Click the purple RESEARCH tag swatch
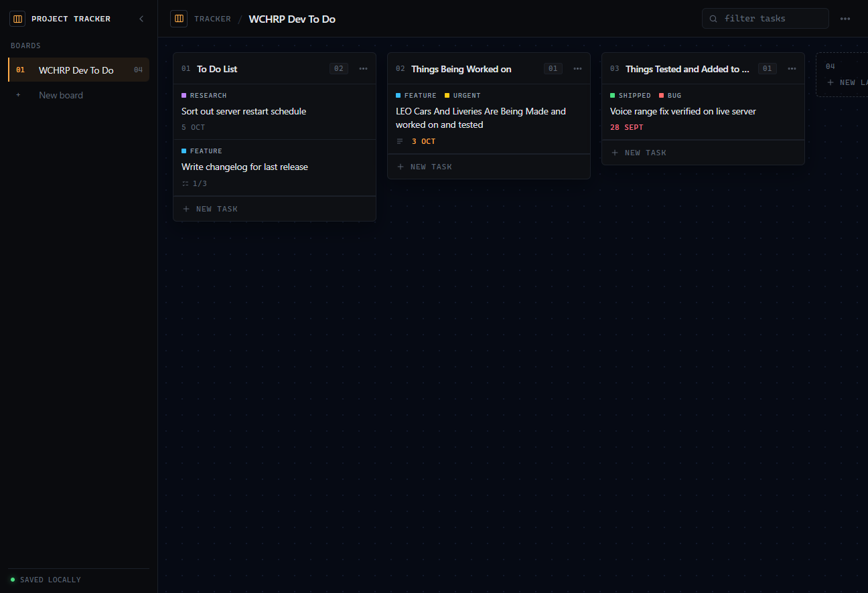868x593 pixels. pos(184,96)
